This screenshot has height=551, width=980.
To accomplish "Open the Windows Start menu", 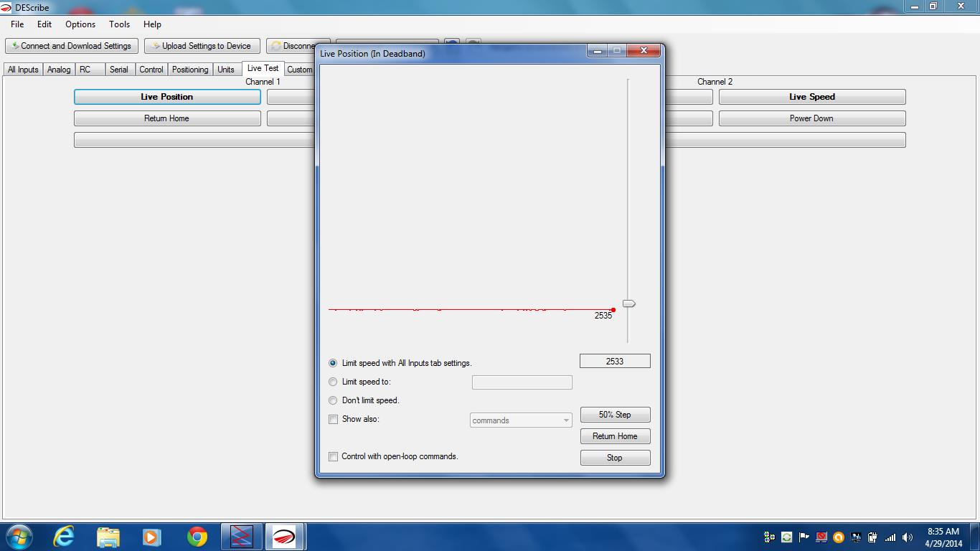I will tap(19, 537).
